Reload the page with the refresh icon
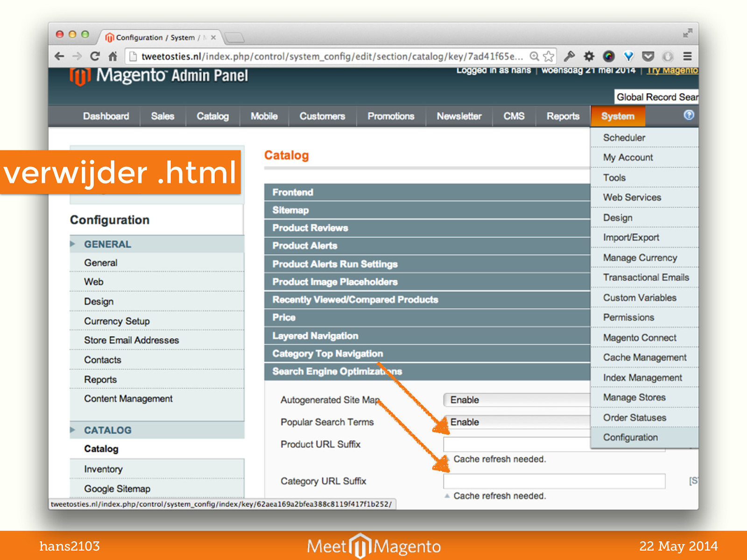This screenshot has height=560, width=747. pyautogui.click(x=95, y=56)
